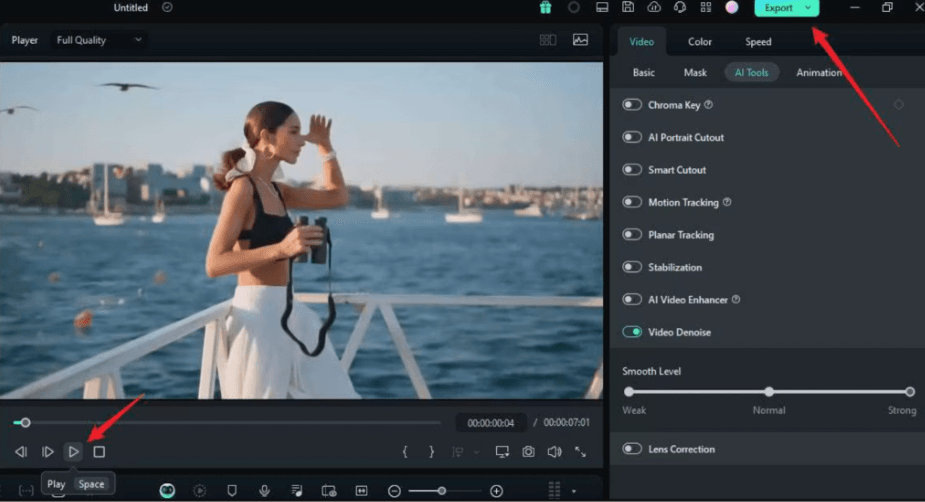This screenshot has width=925, height=502.
Task: Click the AI Video Enhancer help question icon
Action: click(736, 299)
